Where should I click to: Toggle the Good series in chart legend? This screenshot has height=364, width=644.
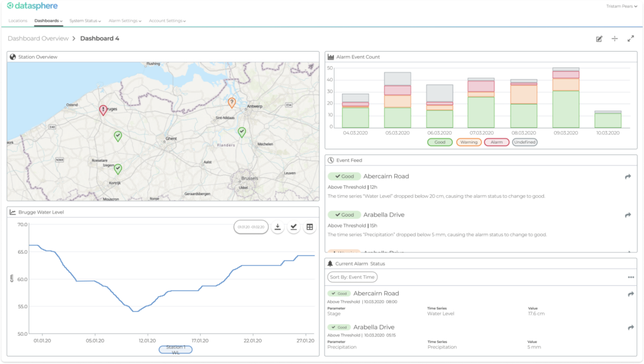click(x=440, y=142)
